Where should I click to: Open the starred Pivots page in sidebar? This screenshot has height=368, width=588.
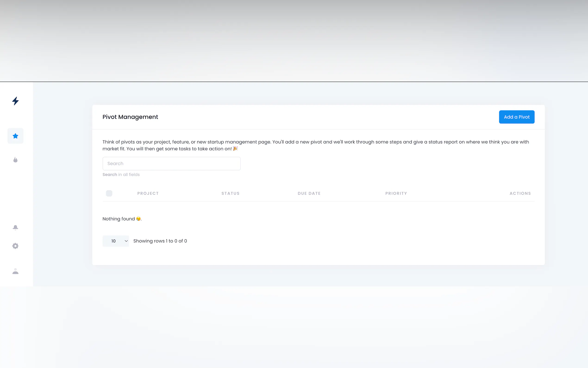pos(15,136)
